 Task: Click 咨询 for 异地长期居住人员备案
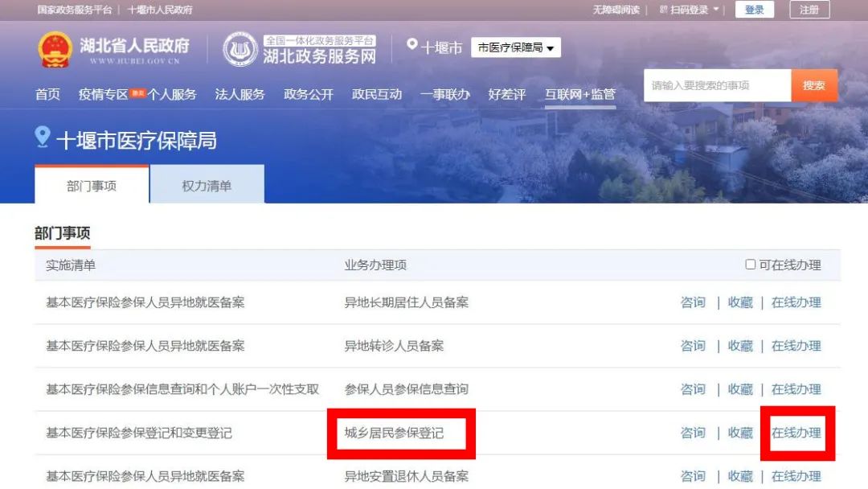(x=693, y=302)
